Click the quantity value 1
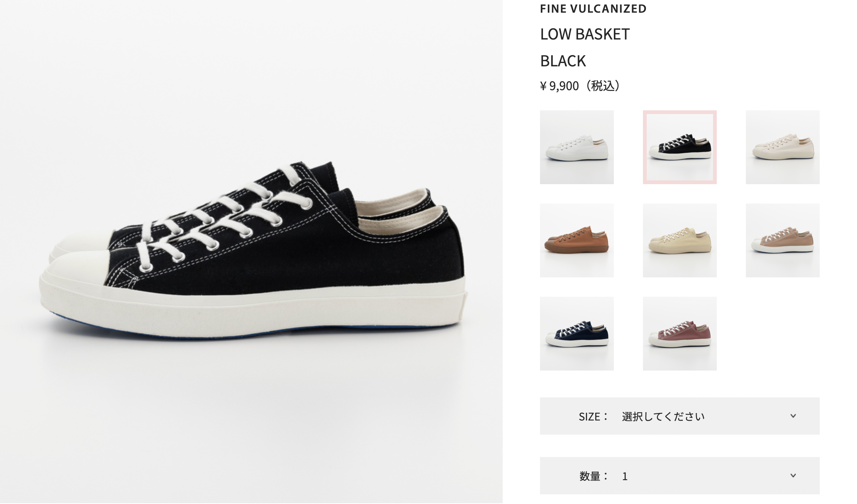The width and height of the screenshot is (857, 504). tap(625, 476)
